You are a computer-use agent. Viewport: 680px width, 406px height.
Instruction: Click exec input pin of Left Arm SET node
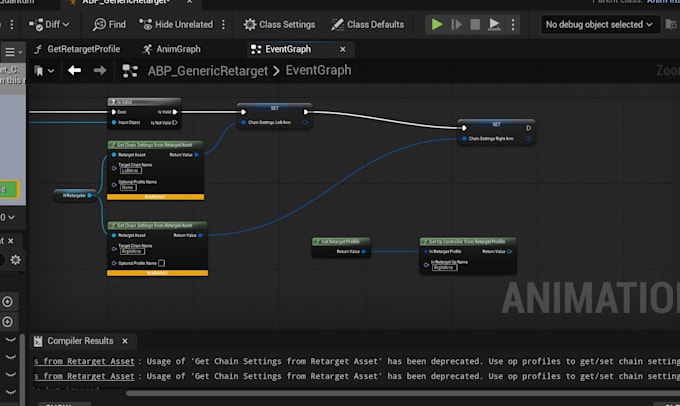244,112
